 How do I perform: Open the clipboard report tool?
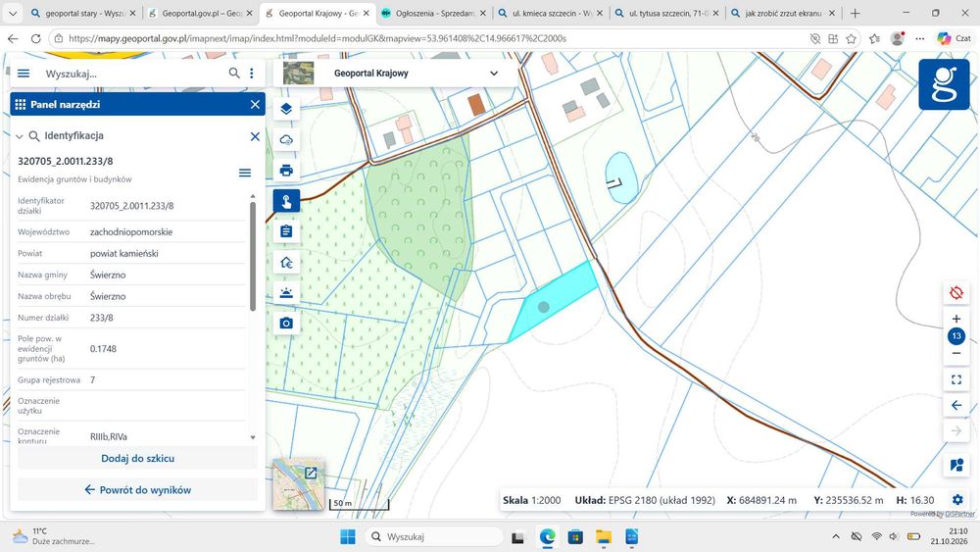tap(286, 231)
